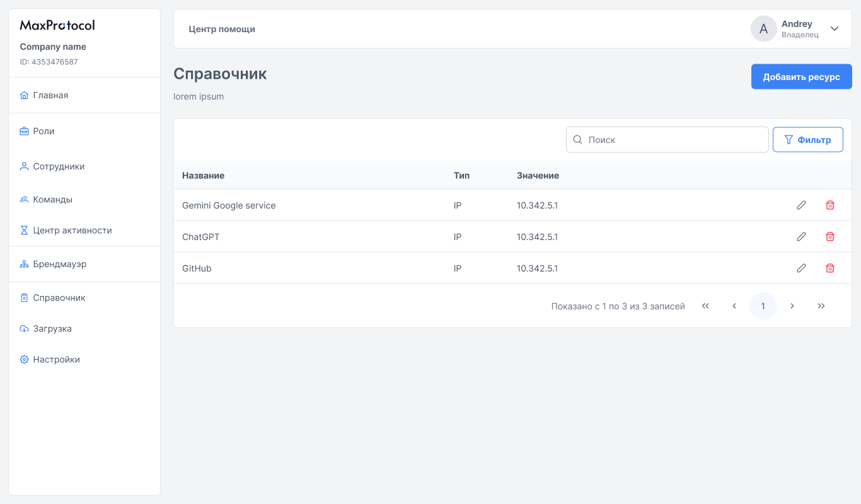The image size is (861, 504).
Task: Click the network icon beside Брендмауэр
Action: click(x=25, y=264)
